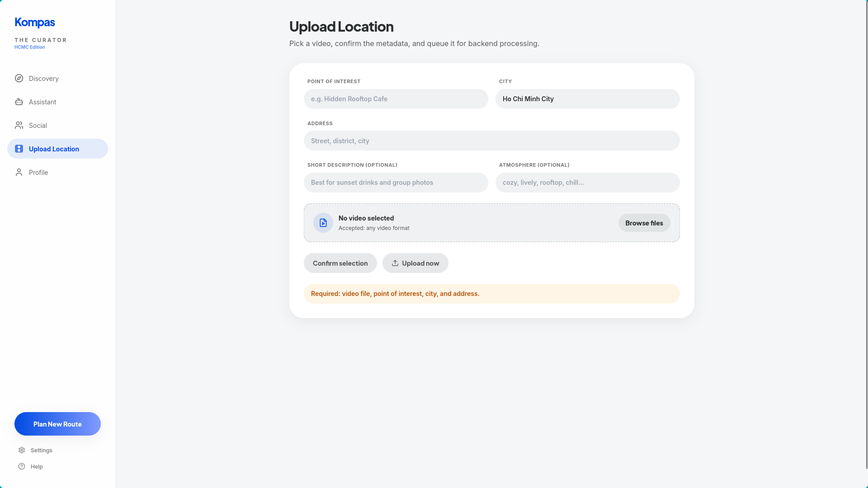Open the Profile section
868x488 pixels.
[x=38, y=173]
